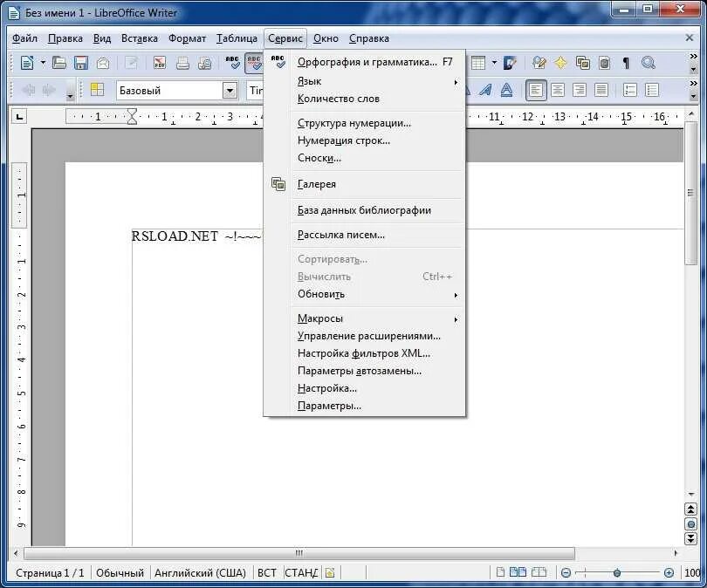Select book view layout icon
Image resolution: width=707 pixels, height=588 pixels.
(539, 572)
